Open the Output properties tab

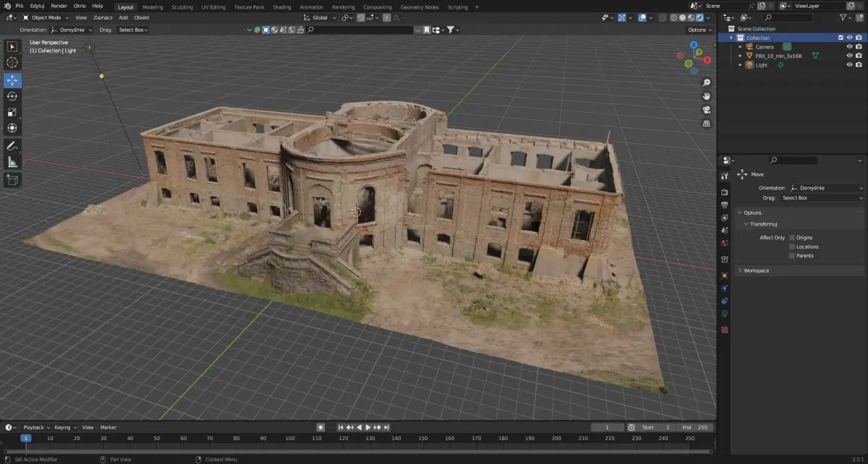(724, 205)
